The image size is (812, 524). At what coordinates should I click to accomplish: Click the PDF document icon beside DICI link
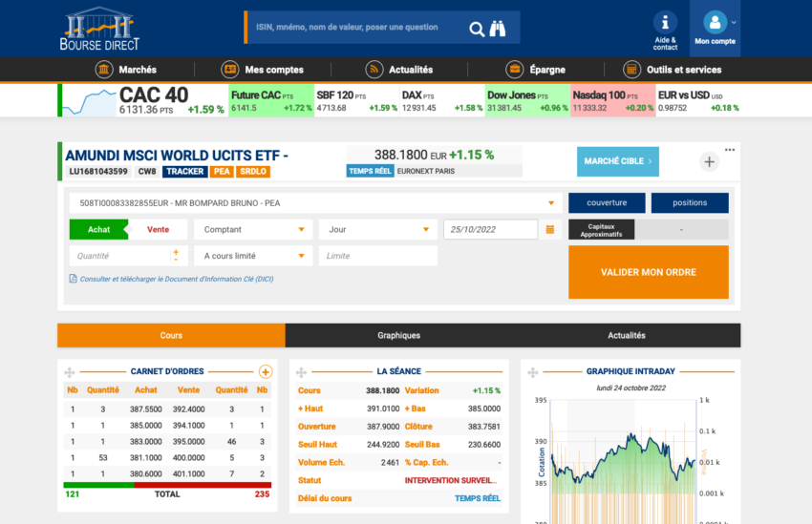[73, 279]
